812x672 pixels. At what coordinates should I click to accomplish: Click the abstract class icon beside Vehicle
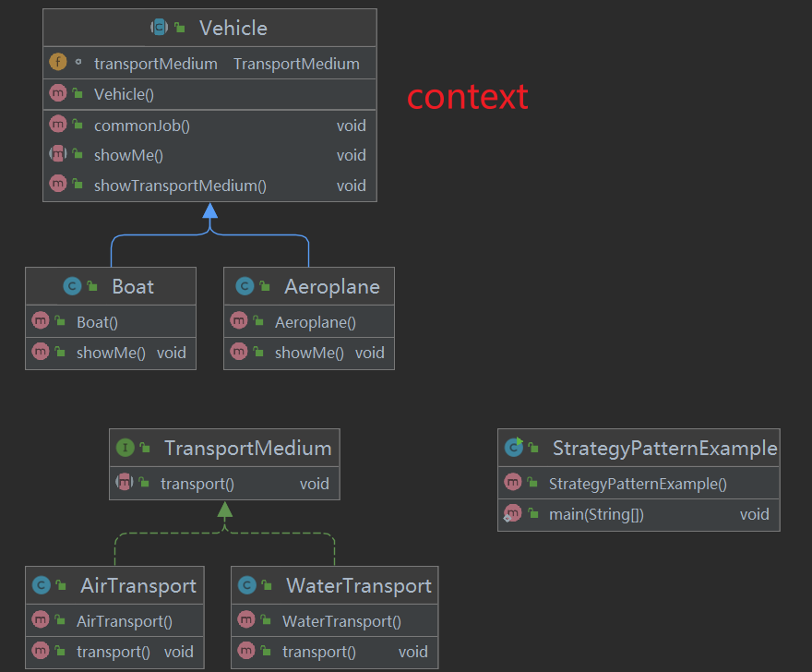(x=159, y=27)
